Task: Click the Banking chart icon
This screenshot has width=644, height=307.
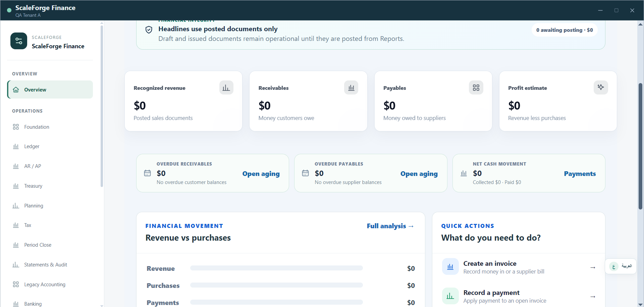Action: 16,304
